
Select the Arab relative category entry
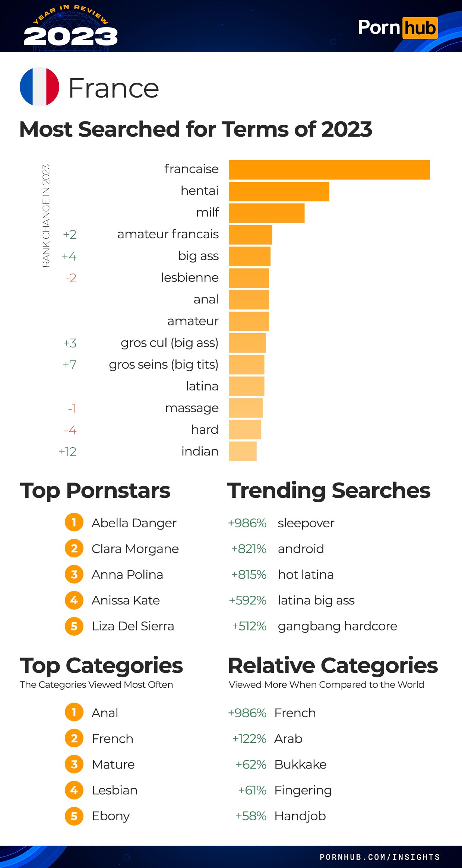coord(288,738)
